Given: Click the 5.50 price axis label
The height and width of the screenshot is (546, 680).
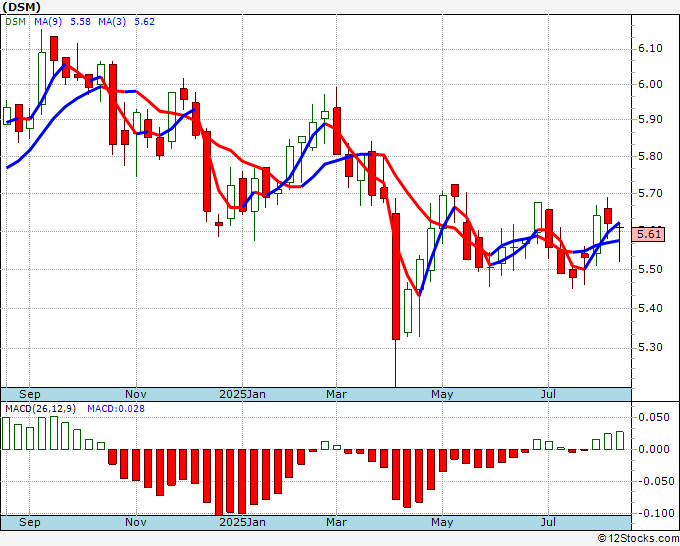Looking at the screenshot, I should (x=651, y=269).
